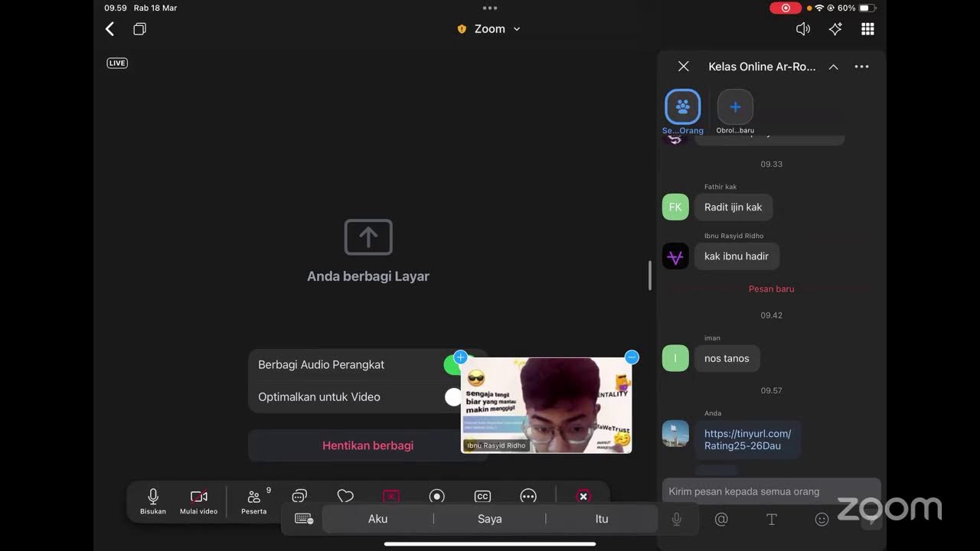Stop sharing with Hentikan berbagi
This screenshot has height=551, width=980.
point(368,445)
